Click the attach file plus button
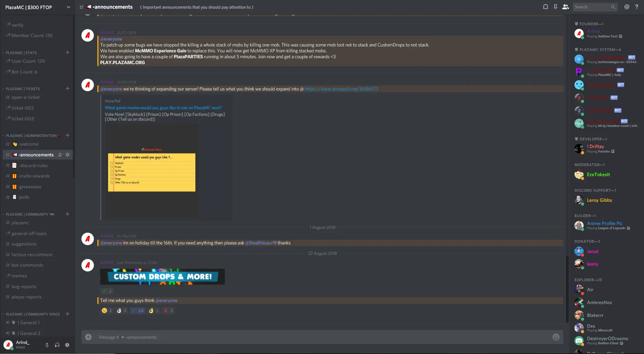The height and width of the screenshot is (354, 644). click(88, 337)
